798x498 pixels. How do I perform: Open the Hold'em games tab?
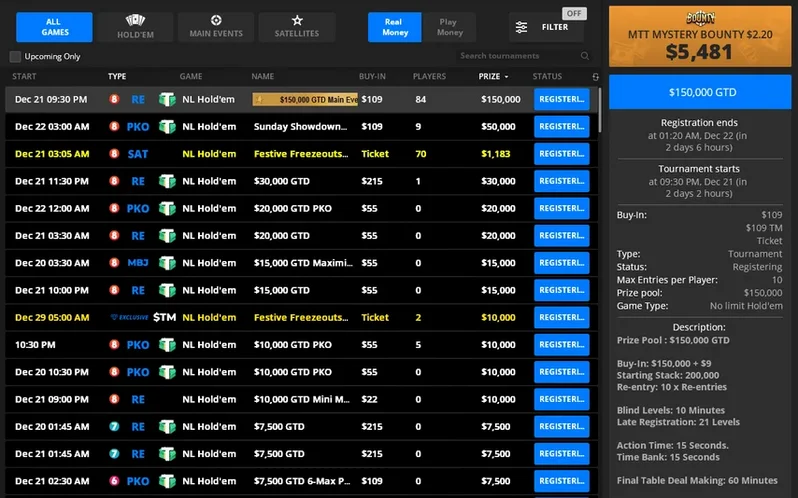tap(136, 27)
